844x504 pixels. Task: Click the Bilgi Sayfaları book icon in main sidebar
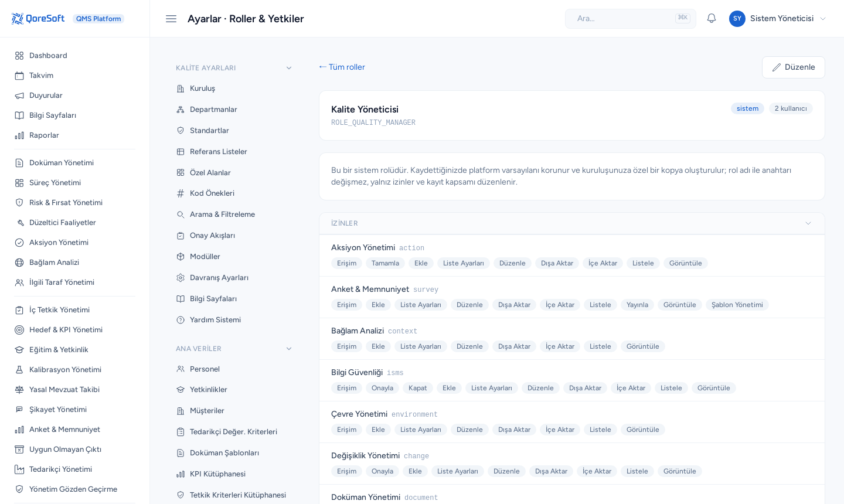click(x=19, y=115)
